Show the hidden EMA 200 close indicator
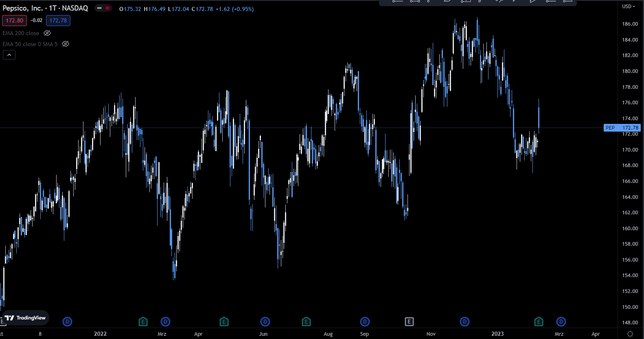The image size is (644, 339). pyautogui.click(x=47, y=33)
